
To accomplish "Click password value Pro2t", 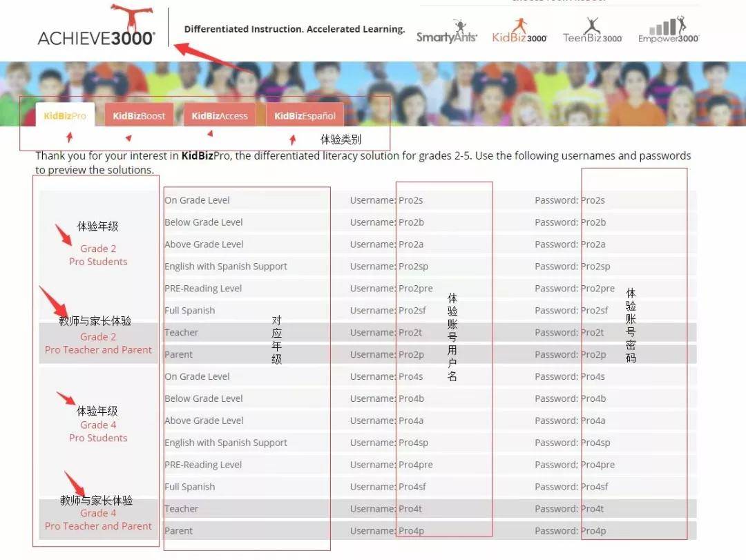I will point(593,332).
